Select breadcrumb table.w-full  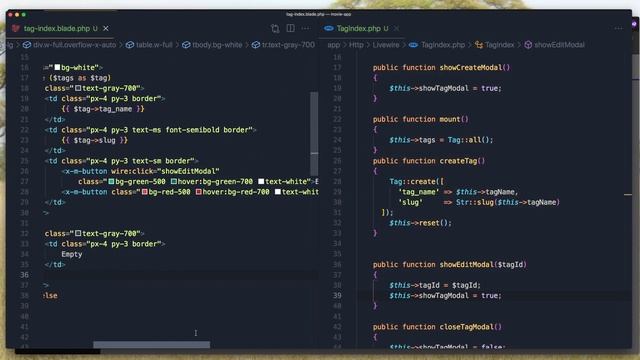pyautogui.click(x=154, y=45)
